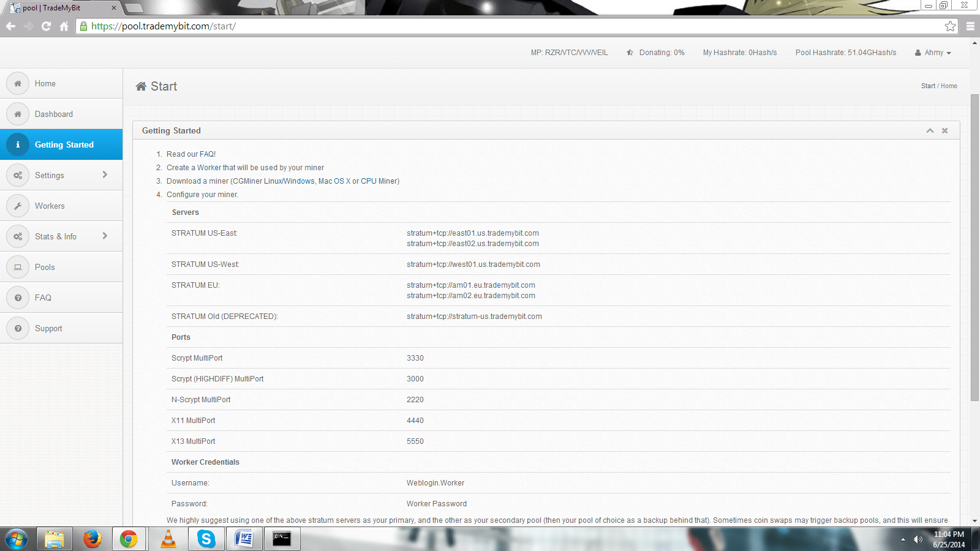
Task: Click the am02.eu stratum server address
Action: 471,296
